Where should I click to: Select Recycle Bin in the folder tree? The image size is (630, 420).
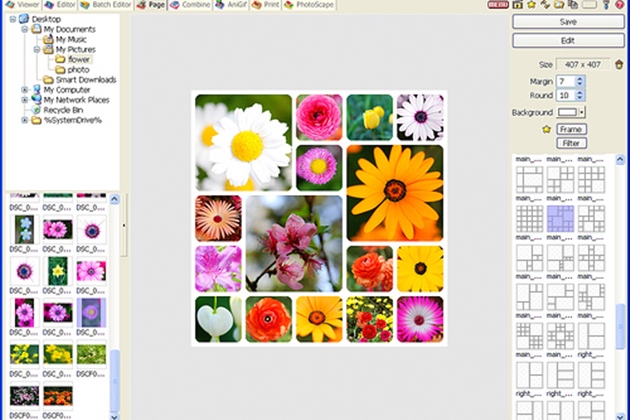pos(63,109)
